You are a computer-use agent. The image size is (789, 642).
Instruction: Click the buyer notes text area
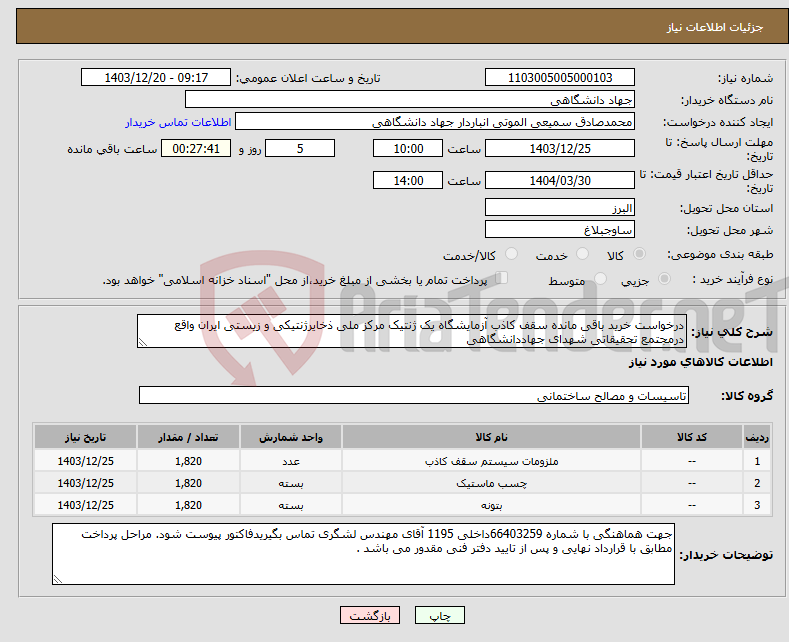tap(363, 554)
